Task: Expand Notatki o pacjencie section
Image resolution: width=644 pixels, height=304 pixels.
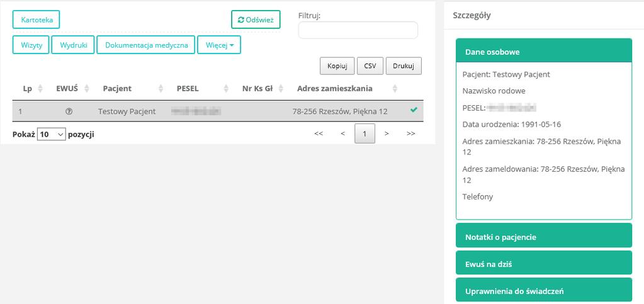Action: click(x=544, y=235)
